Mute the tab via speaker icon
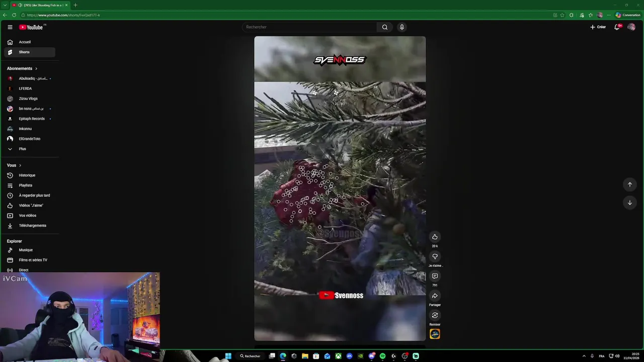Image resolution: width=644 pixels, height=362 pixels. (20, 5)
